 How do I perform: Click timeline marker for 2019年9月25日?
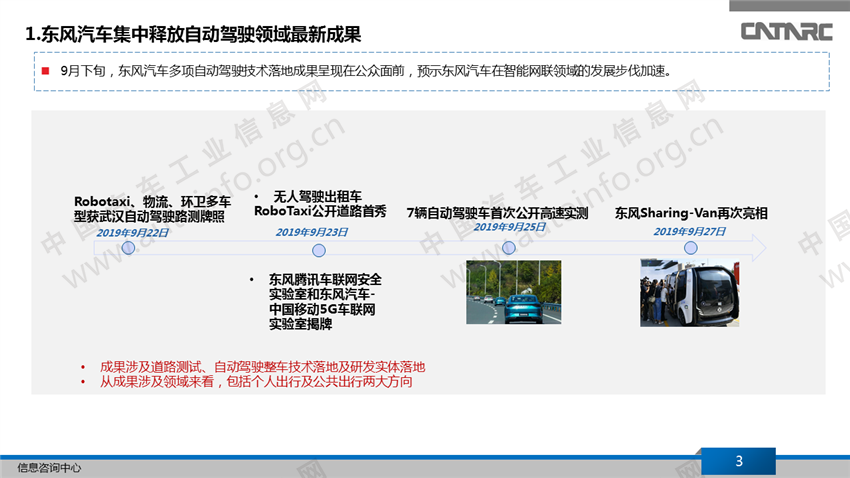coord(508,248)
